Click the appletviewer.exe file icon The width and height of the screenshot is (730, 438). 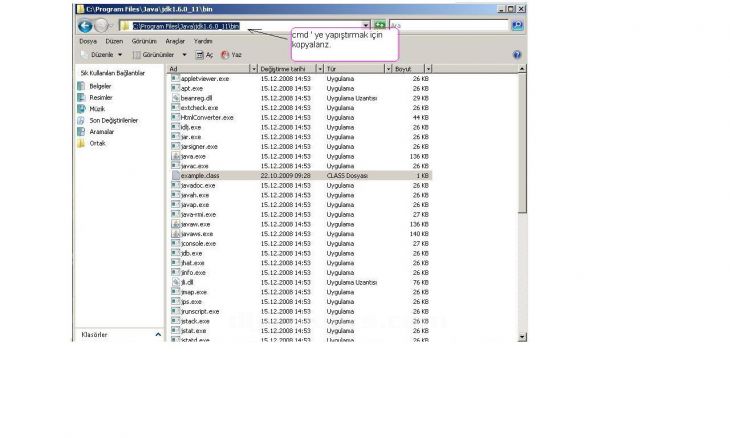point(175,79)
